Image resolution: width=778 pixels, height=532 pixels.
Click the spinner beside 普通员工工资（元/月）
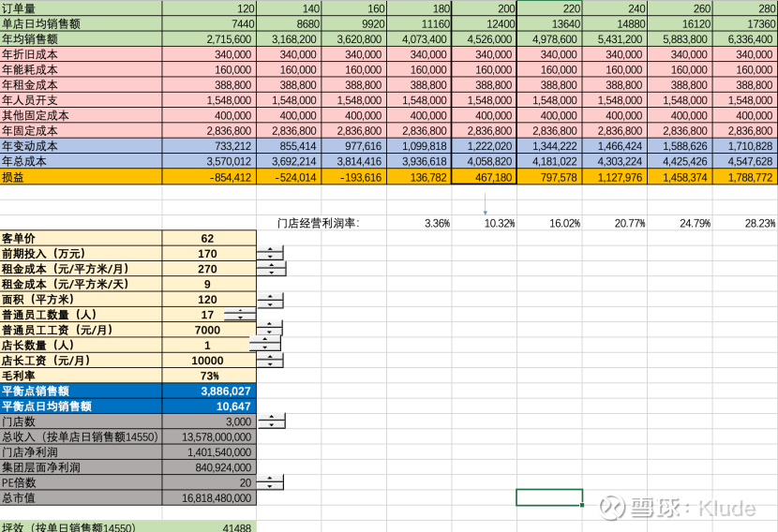point(269,328)
